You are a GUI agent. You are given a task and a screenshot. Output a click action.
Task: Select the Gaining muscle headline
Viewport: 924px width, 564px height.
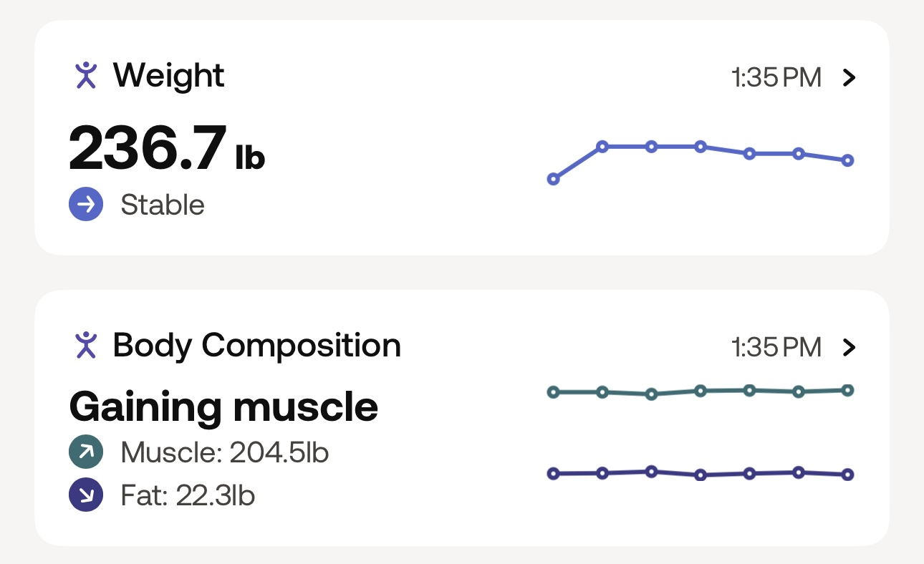223,407
